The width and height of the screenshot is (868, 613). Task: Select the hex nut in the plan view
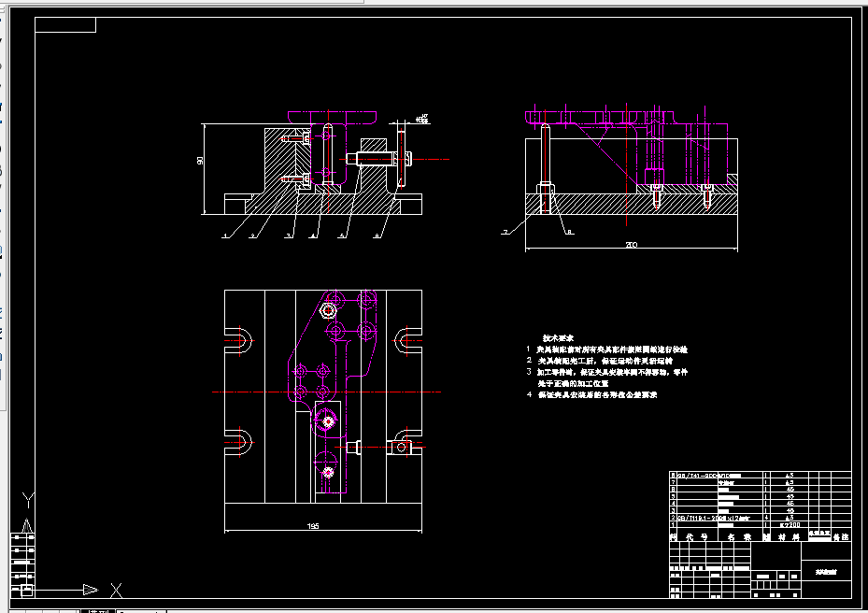(328, 310)
